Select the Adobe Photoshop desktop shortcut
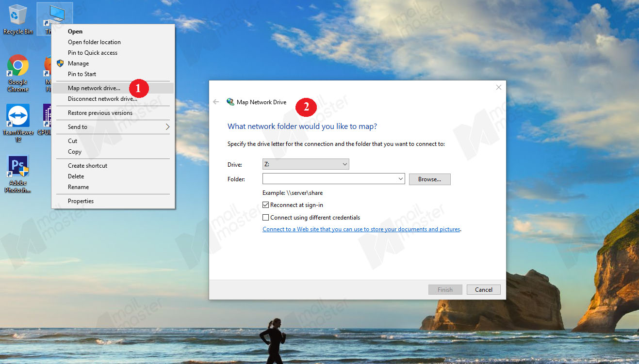The image size is (639, 364). tap(18, 174)
